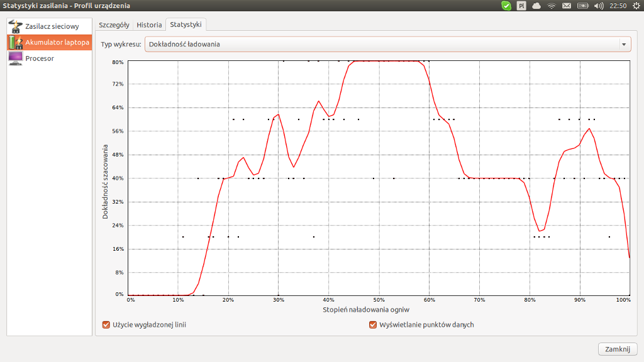Click the Zamknij button
The image size is (644, 362).
click(x=618, y=349)
